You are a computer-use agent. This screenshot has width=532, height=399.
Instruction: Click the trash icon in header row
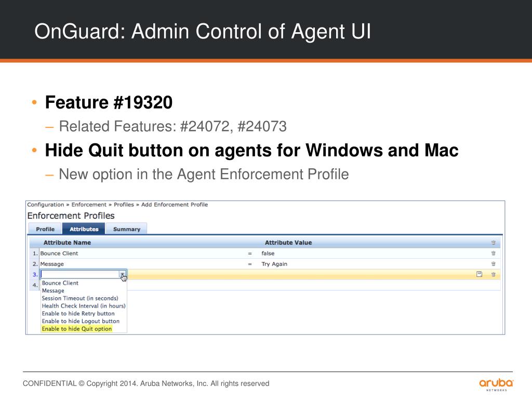[494, 243]
